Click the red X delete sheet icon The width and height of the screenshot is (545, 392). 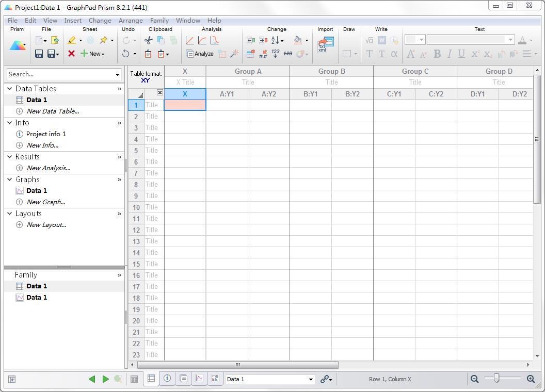point(72,54)
